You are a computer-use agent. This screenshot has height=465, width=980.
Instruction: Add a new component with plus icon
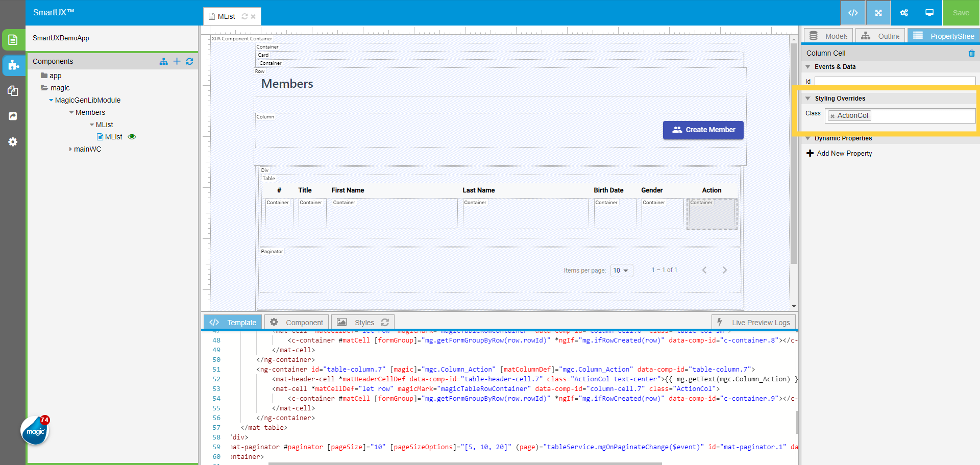coord(177,61)
